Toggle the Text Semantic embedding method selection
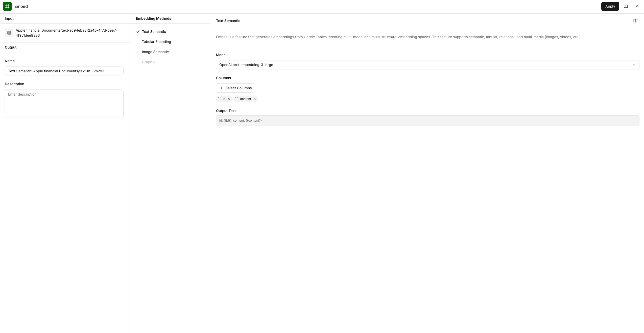644x333 pixels. (154, 32)
